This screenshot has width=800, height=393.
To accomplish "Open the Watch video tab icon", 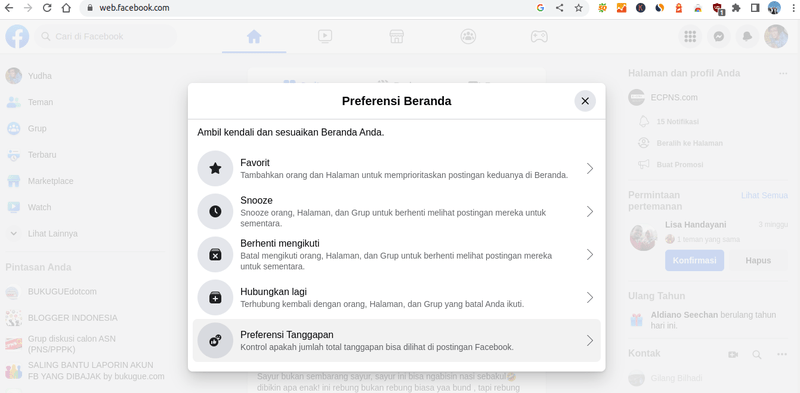I will pos(325,36).
